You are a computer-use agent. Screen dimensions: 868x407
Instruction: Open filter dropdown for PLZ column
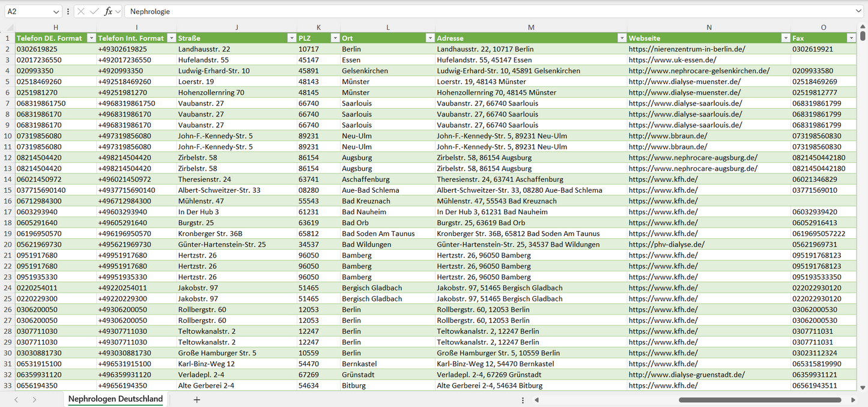click(333, 38)
